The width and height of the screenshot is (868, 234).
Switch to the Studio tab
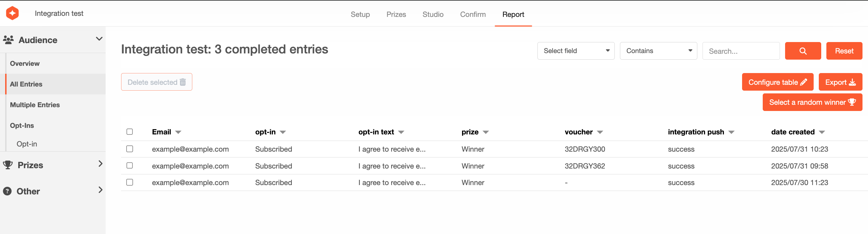(433, 14)
